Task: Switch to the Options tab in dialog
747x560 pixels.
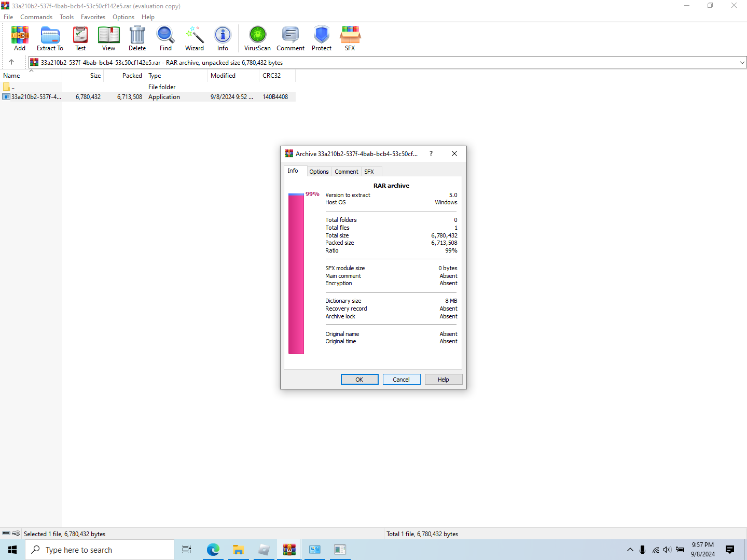Action: click(x=319, y=172)
